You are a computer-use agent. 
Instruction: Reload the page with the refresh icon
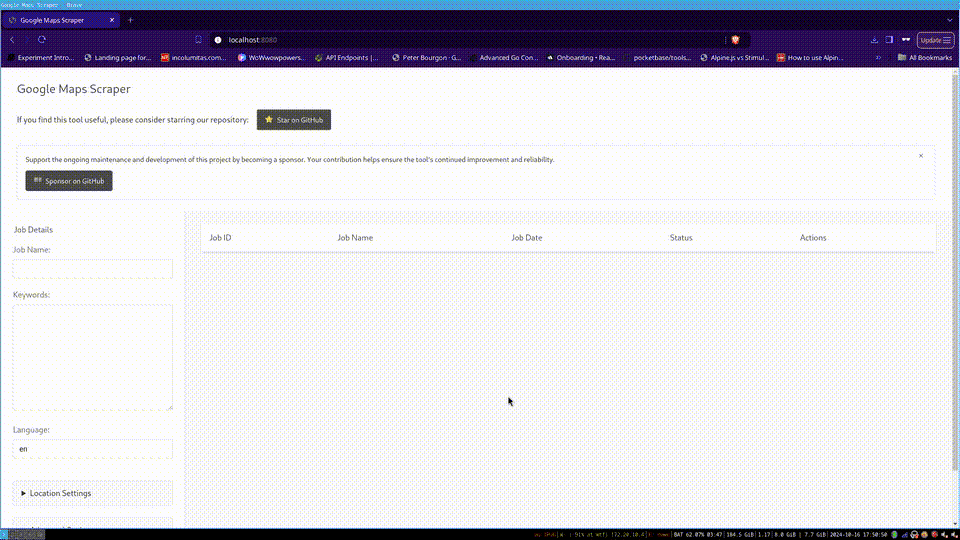(x=42, y=40)
